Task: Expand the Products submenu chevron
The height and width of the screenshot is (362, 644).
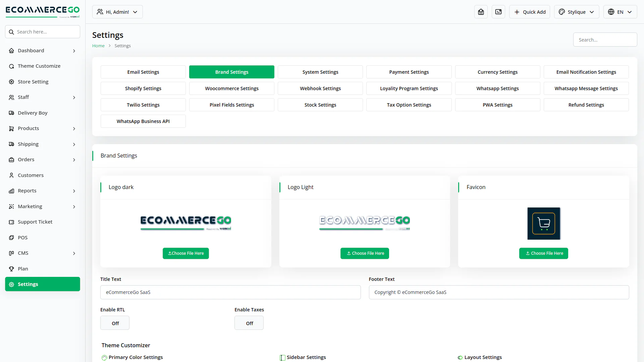Action: [74, 129]
